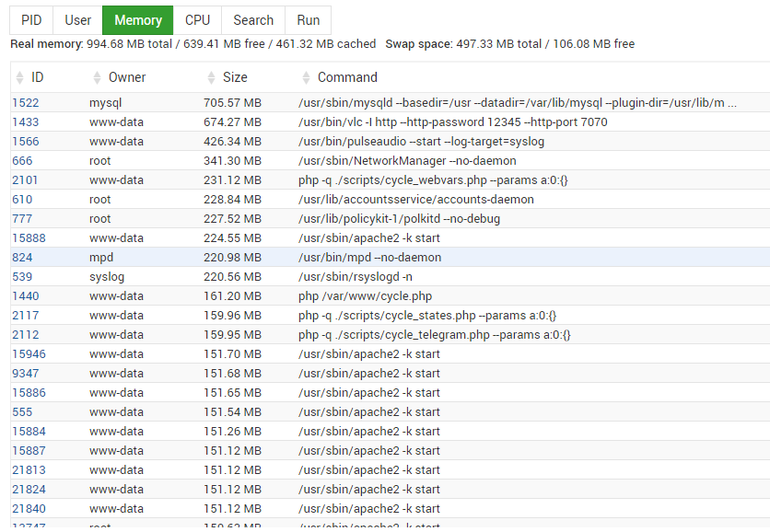Click the sort arrows icon beside Command
Viewport: 770px width, 532px height.
point(306,78)
